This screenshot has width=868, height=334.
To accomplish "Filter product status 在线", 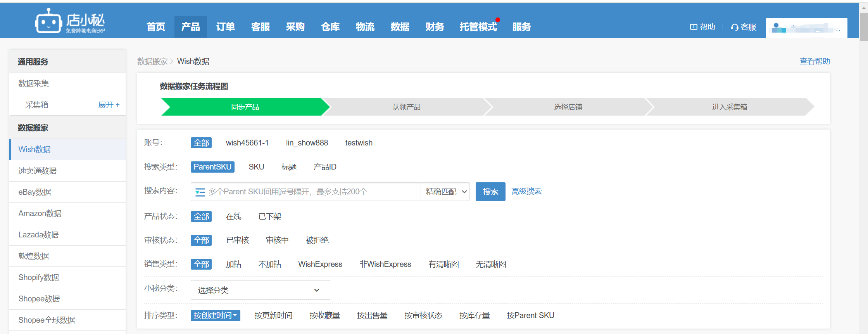I will coord(233,216).
